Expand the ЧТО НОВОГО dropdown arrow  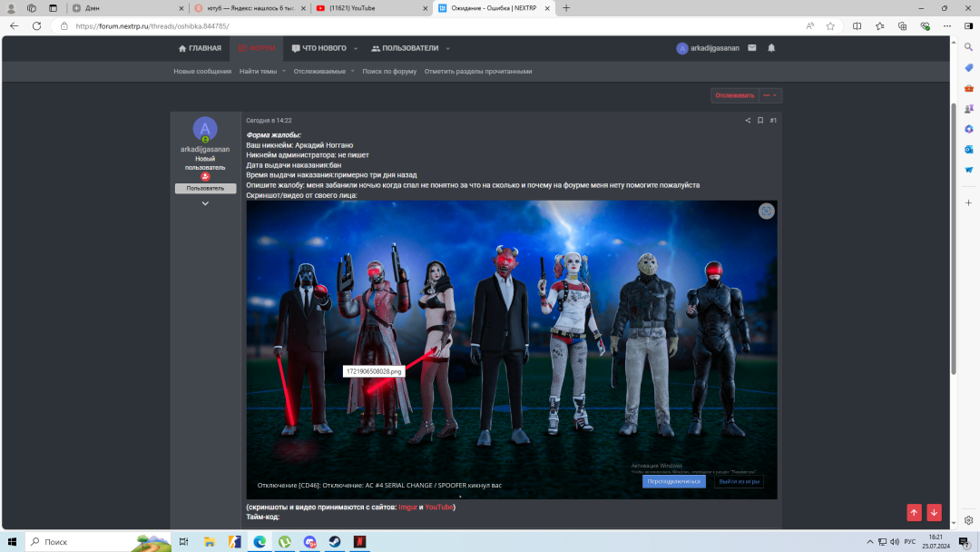[356, 49]
